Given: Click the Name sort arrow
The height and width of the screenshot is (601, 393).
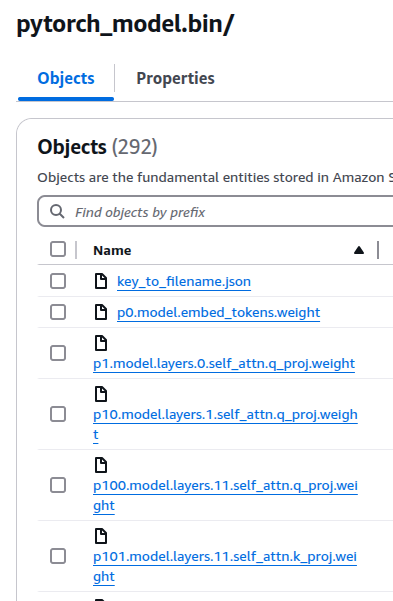Looking at the screenshot, I should [359, 250].
